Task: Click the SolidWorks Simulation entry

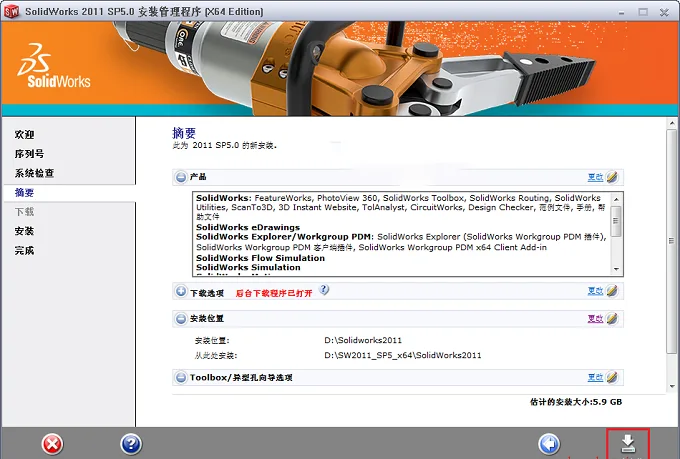Action: pyautogui.click(x=248, y=267)
